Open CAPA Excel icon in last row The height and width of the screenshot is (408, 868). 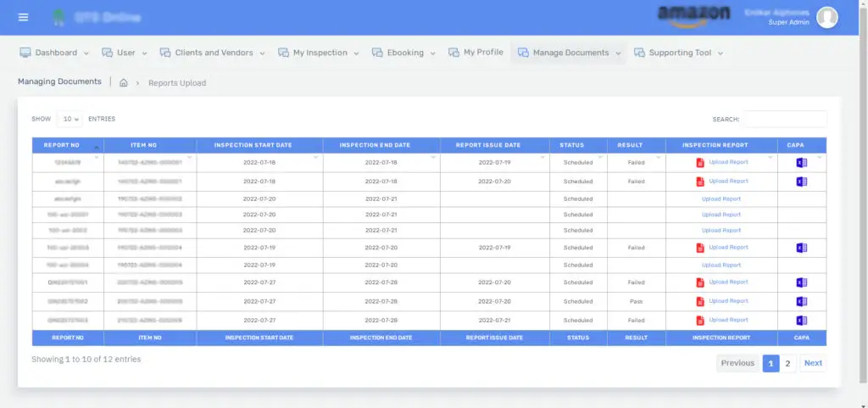click(x=802, y=321)
